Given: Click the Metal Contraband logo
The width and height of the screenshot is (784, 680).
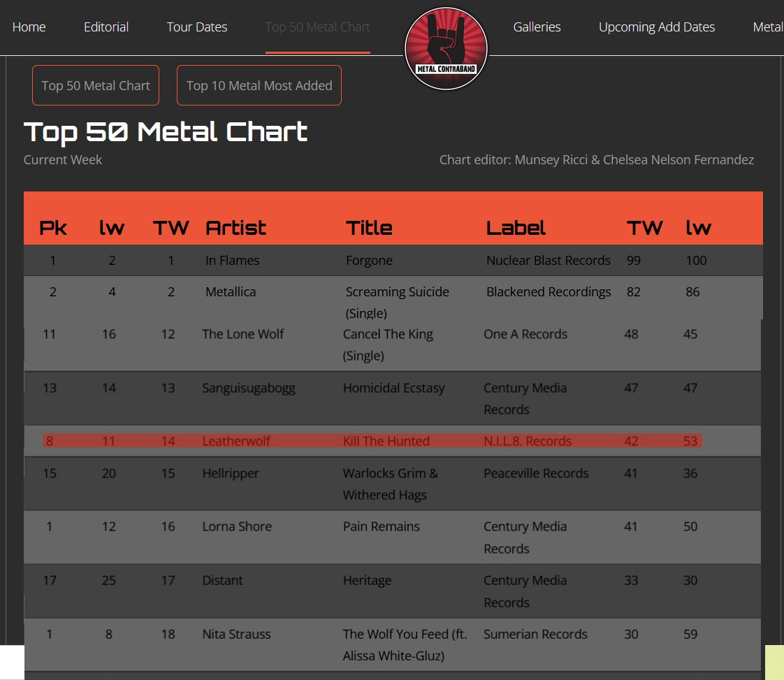Looking at the screenshot, I should click(446, 48).
